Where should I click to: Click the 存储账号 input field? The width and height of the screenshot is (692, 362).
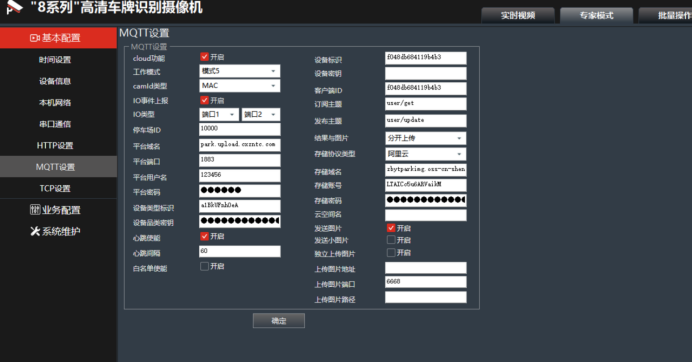click(425, 185)
